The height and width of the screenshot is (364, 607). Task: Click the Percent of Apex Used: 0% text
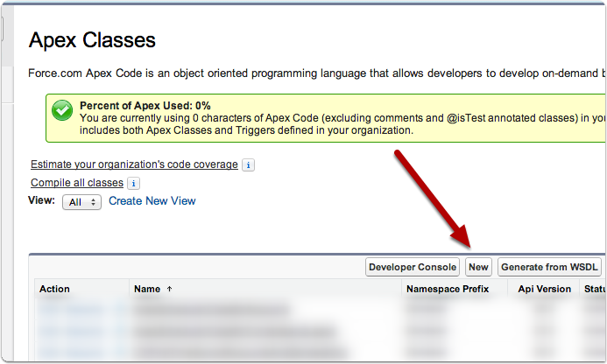[x=145, y=106]
